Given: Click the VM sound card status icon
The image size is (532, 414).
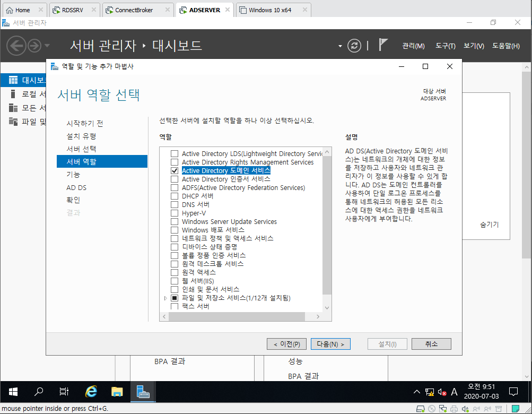Looking at the screenshot, I should pos(465,409).
